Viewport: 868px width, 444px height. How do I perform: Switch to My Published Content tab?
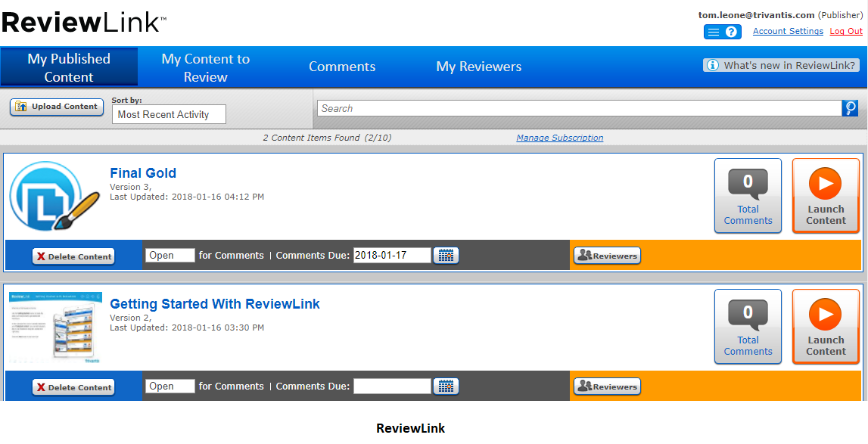[69, 67]
